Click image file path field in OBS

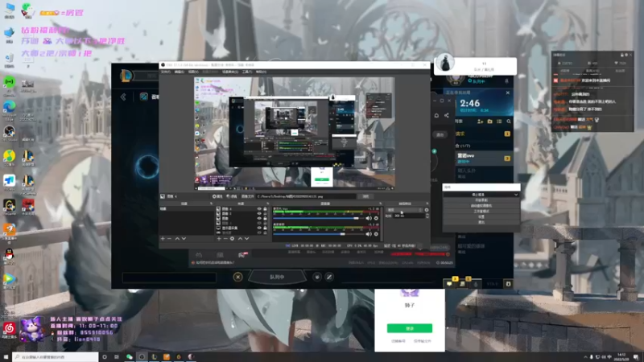pyautogui.click(x=306, y=196)
